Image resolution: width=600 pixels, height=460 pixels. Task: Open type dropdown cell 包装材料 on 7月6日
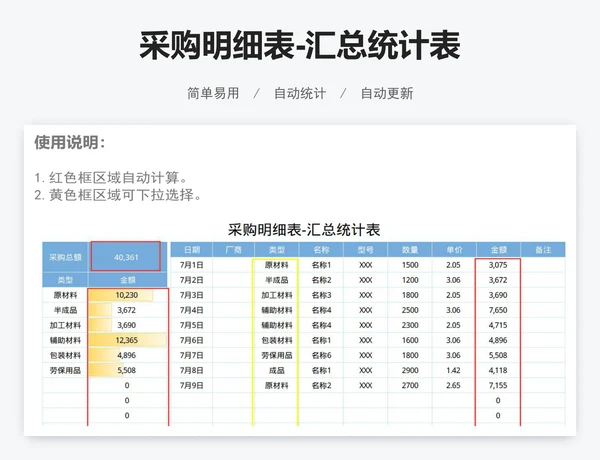(276, 340)
